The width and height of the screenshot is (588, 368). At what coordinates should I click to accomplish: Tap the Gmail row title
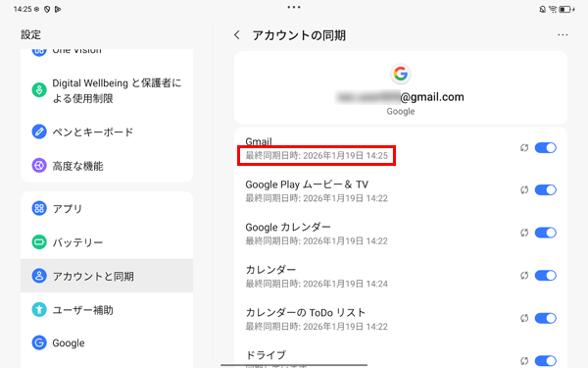[x=259, y=141]
